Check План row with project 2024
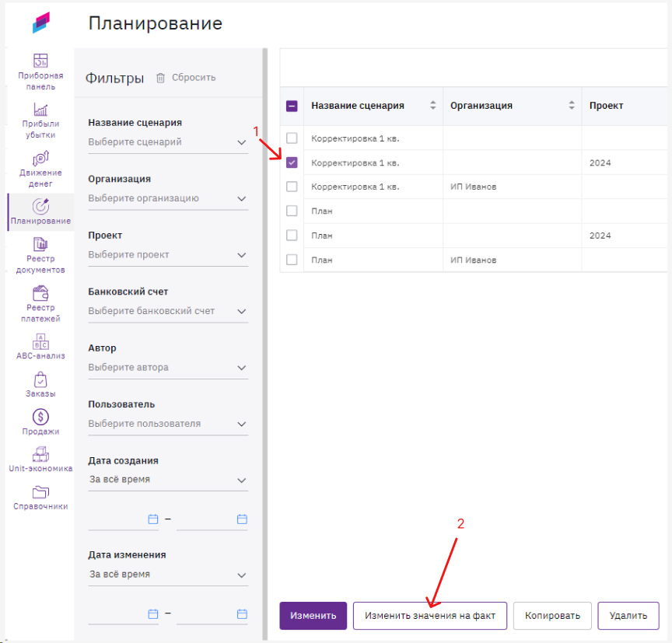Viewport: 672px width, 643px height. click(292, 235)
